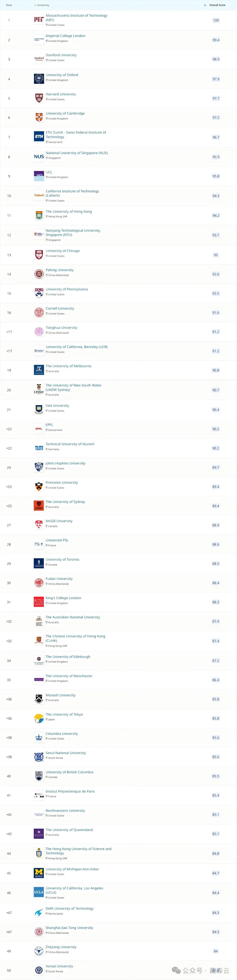Click the Université PSL logo

pos(39,544)
